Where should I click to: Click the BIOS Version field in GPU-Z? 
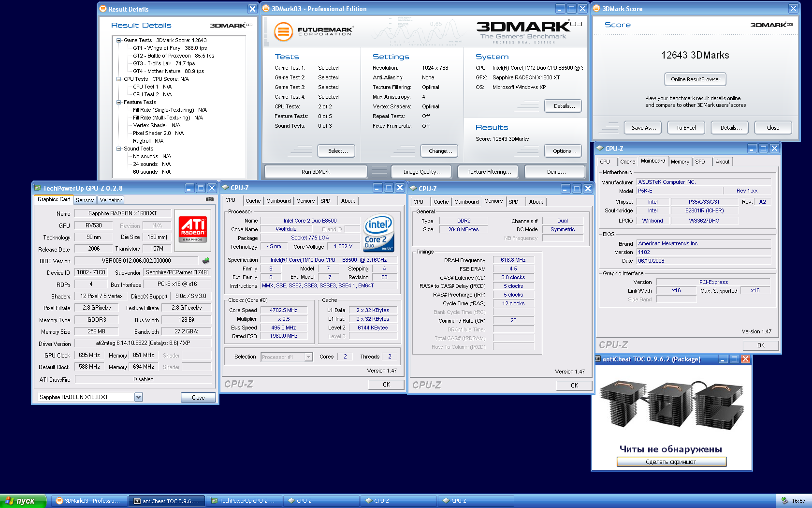[136, 261]
